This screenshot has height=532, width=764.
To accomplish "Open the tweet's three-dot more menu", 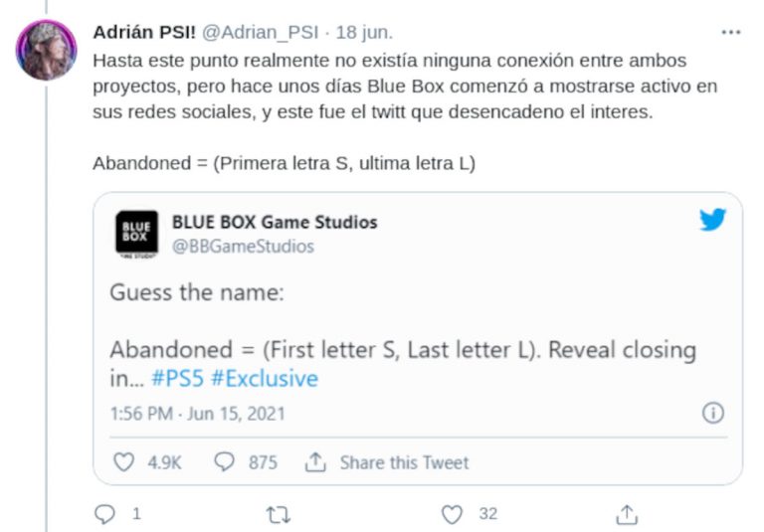I will [731, 32].
